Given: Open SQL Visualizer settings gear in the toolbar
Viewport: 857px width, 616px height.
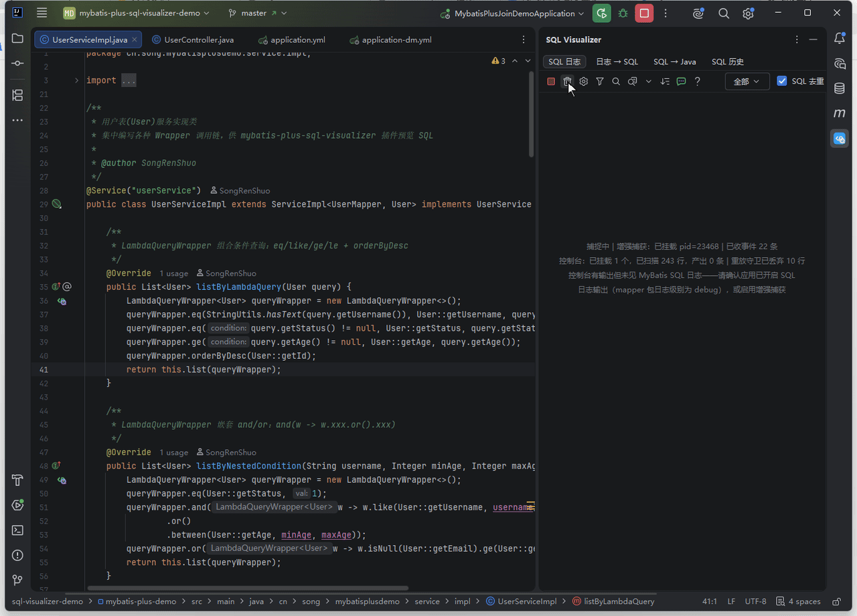Looking at the screenshot, I should tap(584, 82).
